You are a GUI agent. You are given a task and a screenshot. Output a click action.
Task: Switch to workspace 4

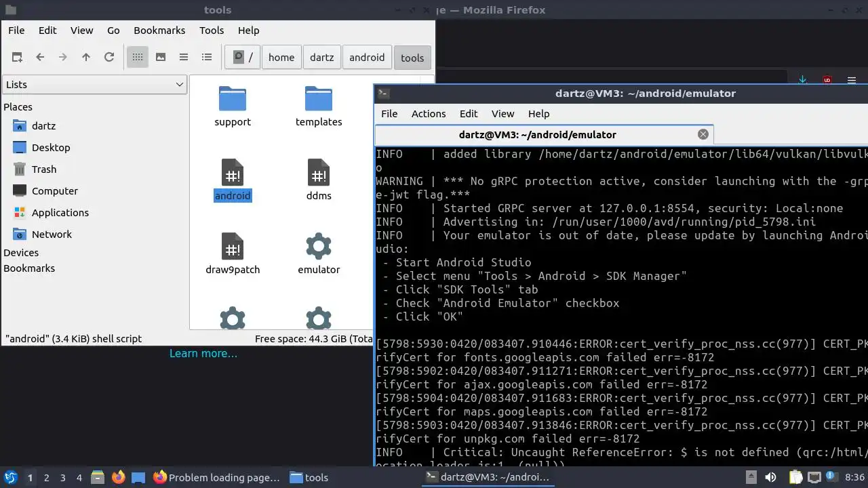pos(79,477)
